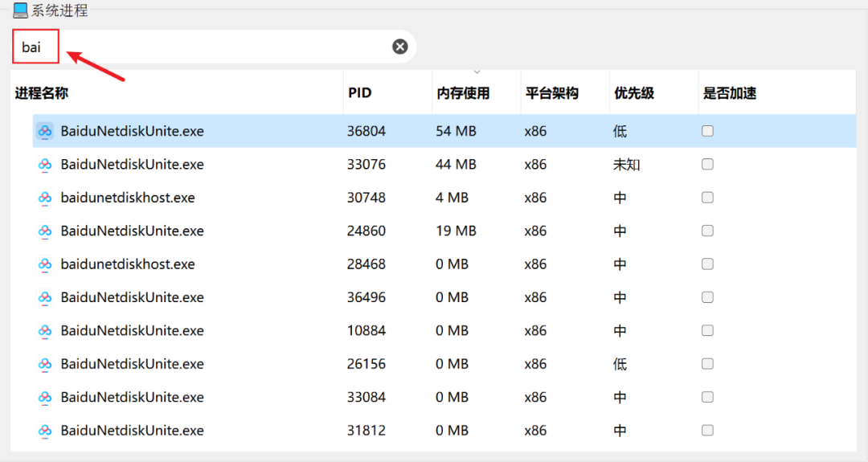This screenshot has width=868, height=462.
Task: Click the 4 MB memory value
Action: coord(452,198)
